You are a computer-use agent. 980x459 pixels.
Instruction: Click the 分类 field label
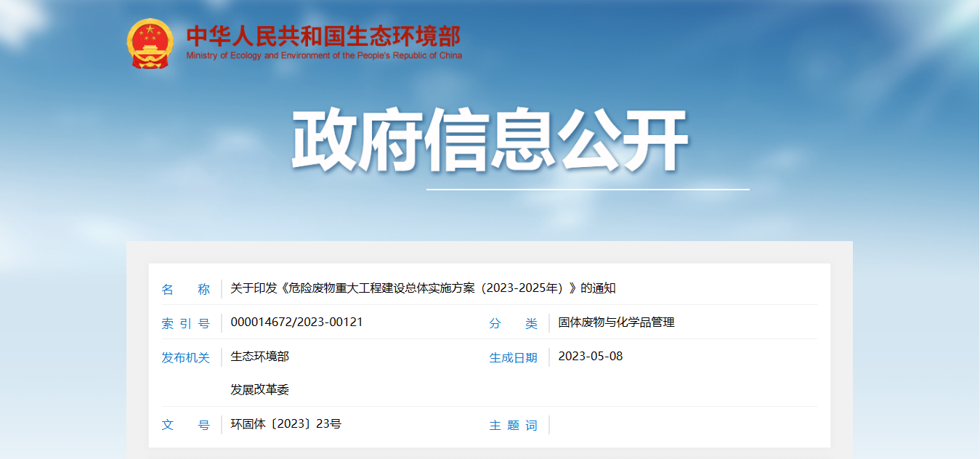[x=513, y=324]
